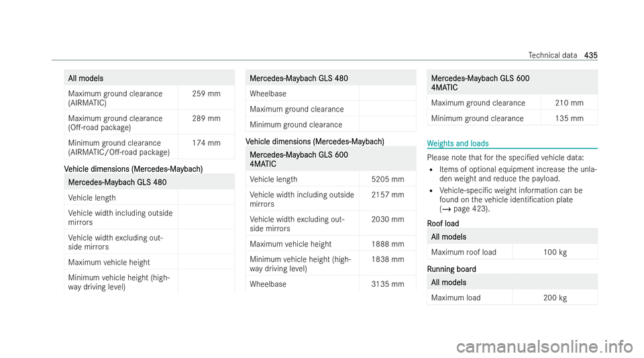This screenshot has height=358, width=644.
Task: Click the '174 mm' minimum clearance value
Action: 206,143
